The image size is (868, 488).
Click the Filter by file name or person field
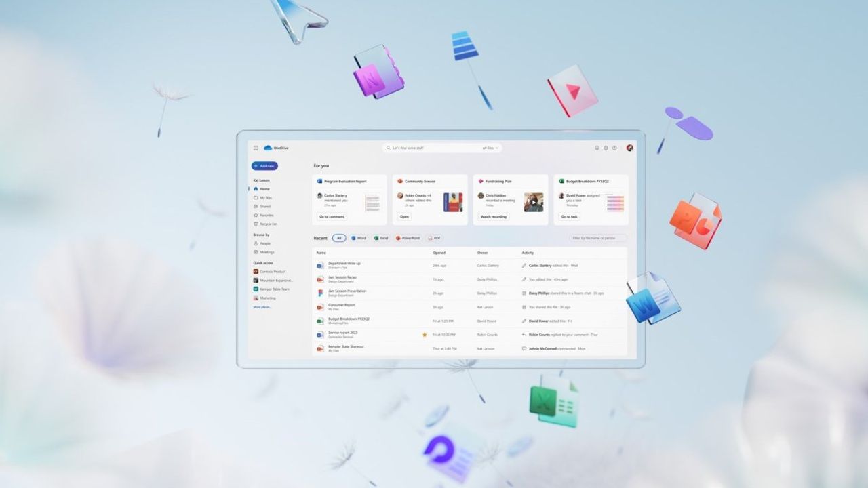(x=598, y=238)
